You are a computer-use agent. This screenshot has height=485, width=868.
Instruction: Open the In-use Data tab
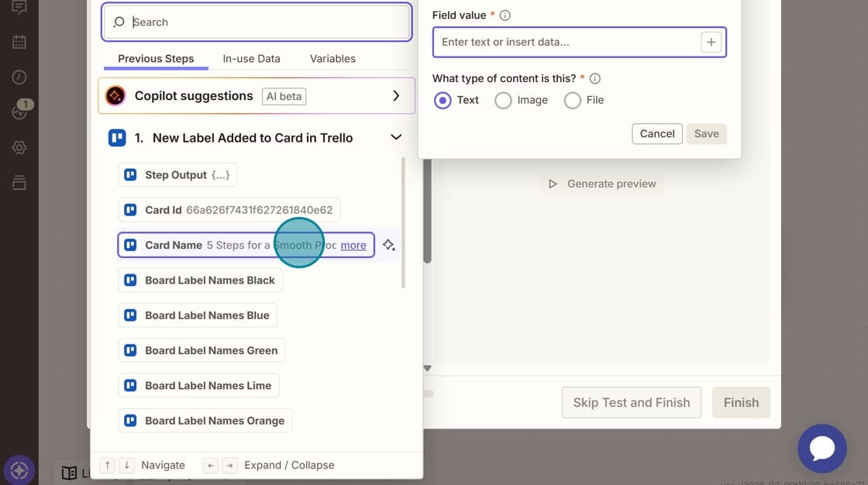coord(251,59)
